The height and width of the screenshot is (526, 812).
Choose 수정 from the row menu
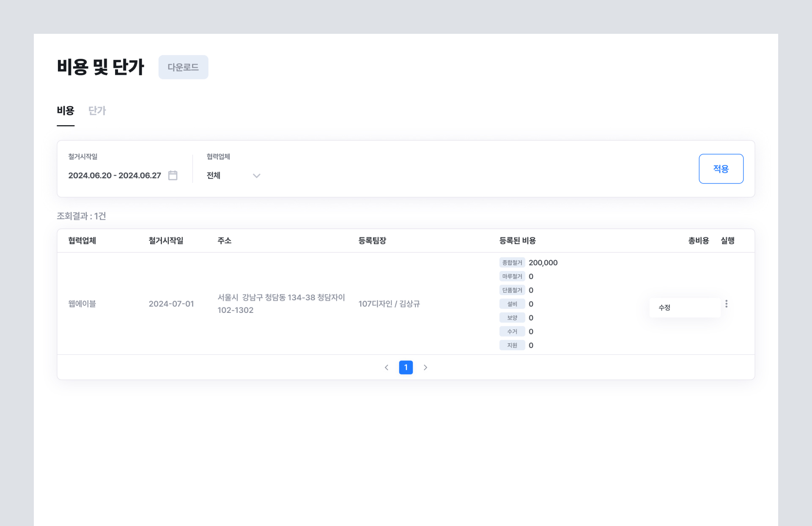coord(664,307)
